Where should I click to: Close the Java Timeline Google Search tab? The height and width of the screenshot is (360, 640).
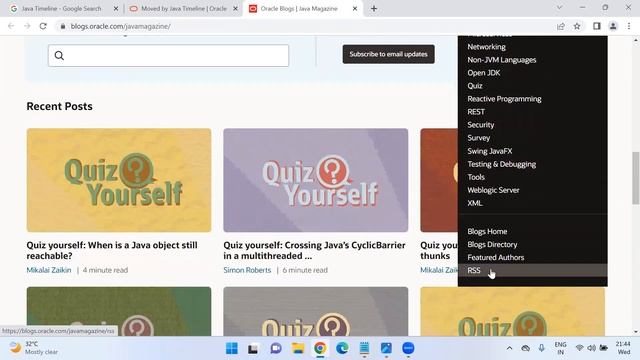click(x=116, y=9)
